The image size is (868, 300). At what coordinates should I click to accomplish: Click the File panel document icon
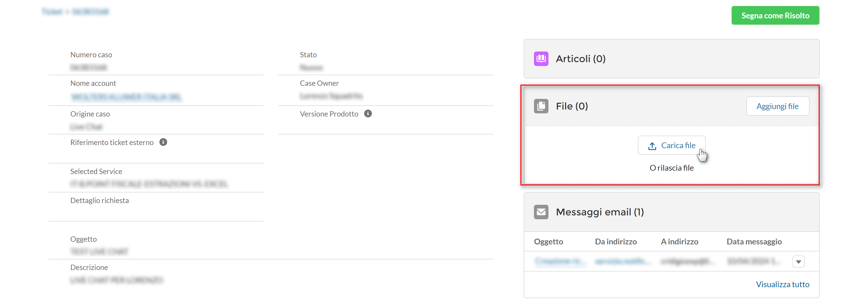tap(541, 106)
